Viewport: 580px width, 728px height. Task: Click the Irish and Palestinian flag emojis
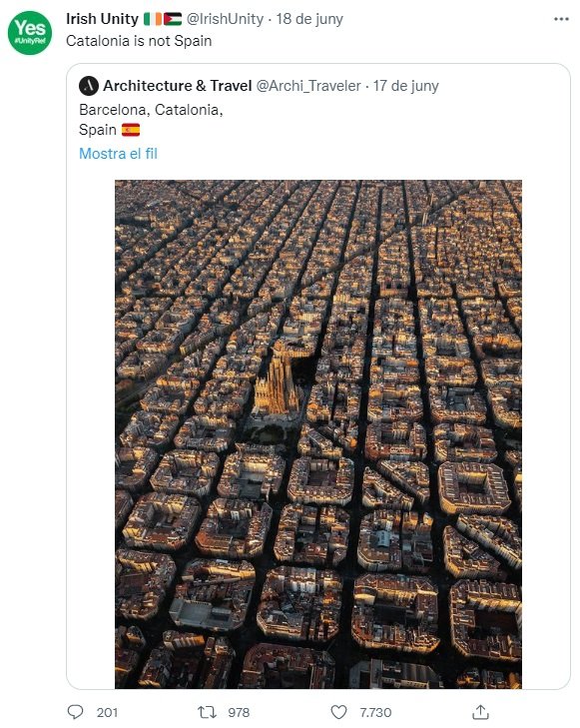[x=163, y=19]
